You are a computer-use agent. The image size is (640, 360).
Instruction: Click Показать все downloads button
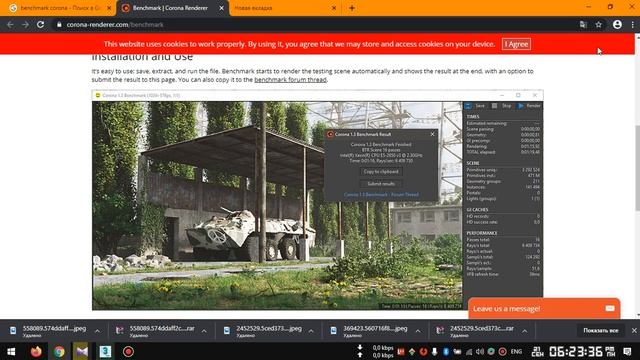[x=600, y=330]
